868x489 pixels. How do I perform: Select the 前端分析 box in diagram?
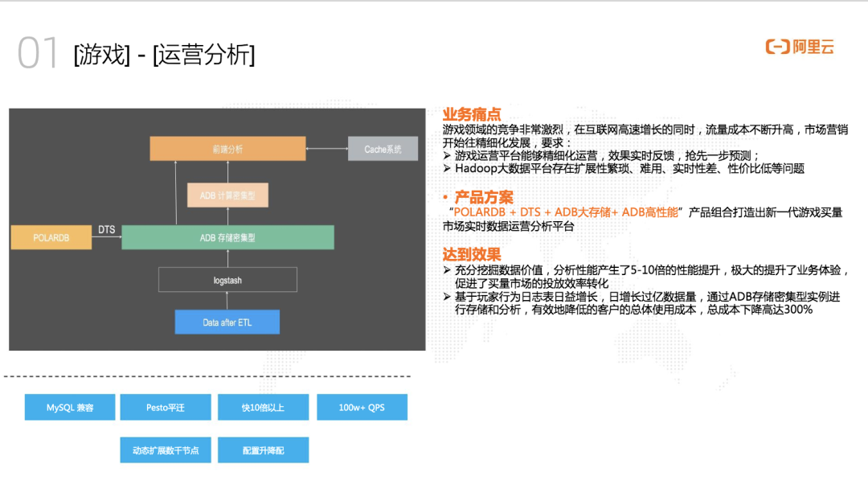(227, 149)
